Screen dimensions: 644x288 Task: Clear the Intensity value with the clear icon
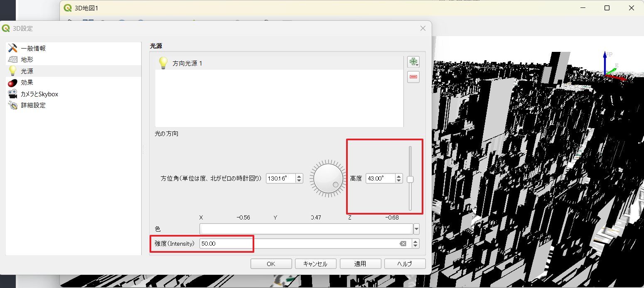point(403,244)
